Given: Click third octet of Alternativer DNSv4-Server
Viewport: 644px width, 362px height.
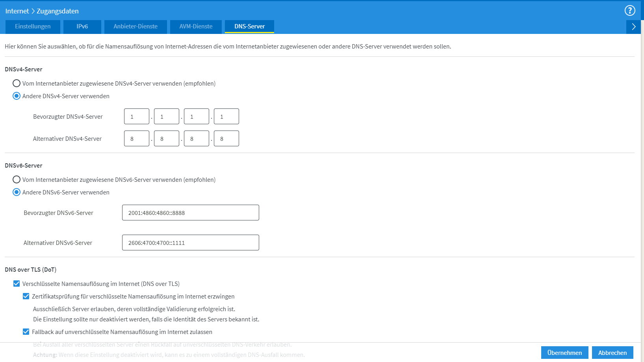Looking at the screenshot, I should [197, 138].
